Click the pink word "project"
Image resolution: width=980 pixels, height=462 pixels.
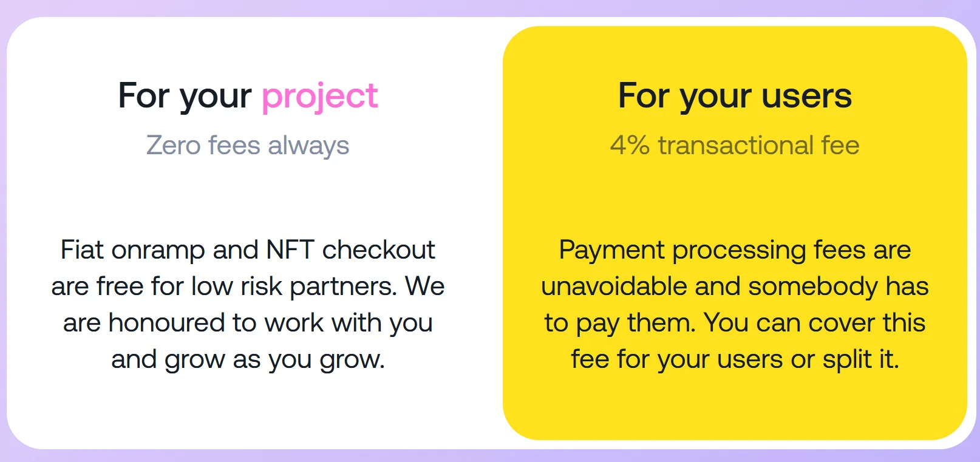point(319,97)
